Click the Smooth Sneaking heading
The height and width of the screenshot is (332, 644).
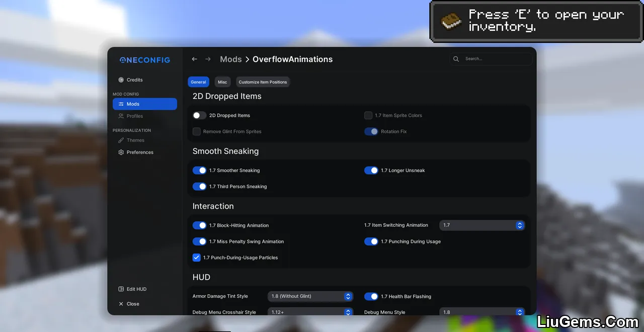pos(225,151)
